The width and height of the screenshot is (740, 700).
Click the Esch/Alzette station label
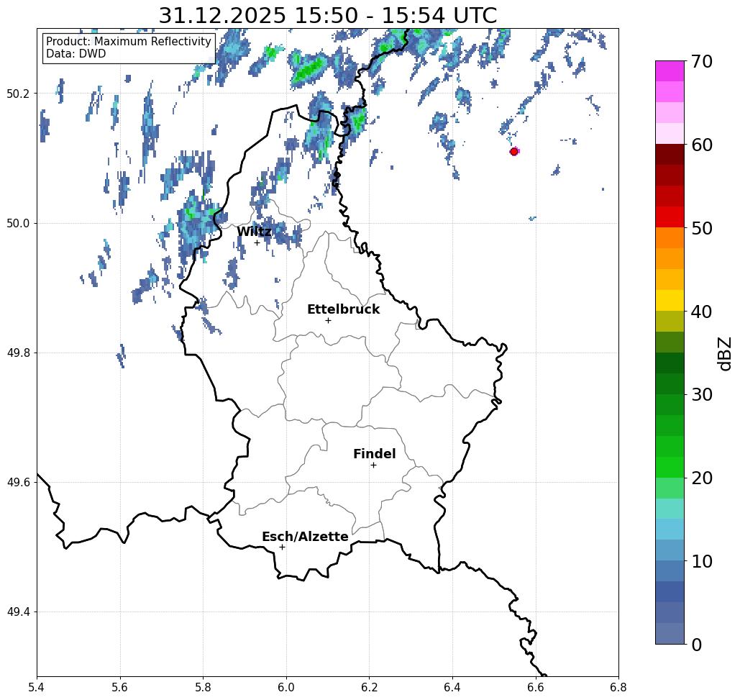(x=305, y=537)
